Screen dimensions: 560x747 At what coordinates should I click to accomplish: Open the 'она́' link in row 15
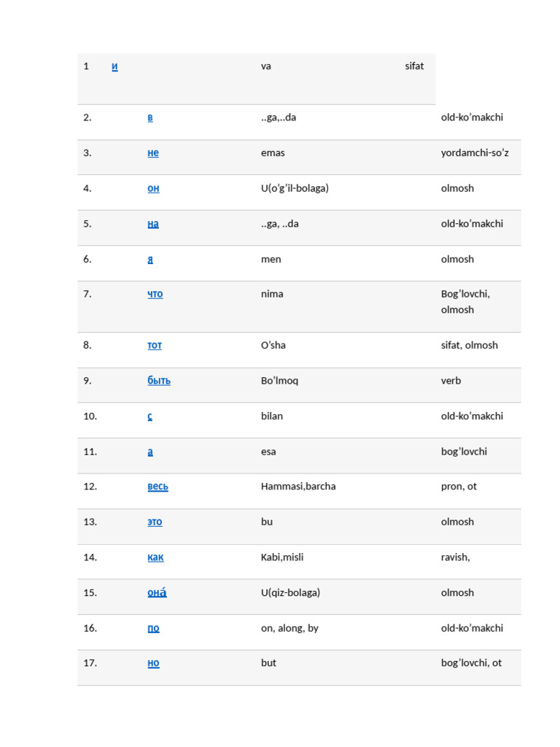coord(157,592)
